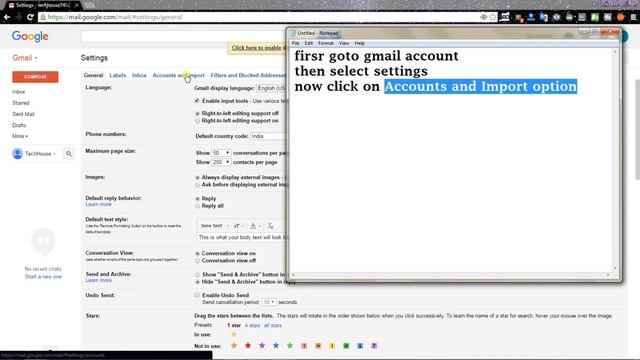Viewport: 640px width, 360px height.
Task: Click the remove formatting icon
Action: [x=270, y=226]
